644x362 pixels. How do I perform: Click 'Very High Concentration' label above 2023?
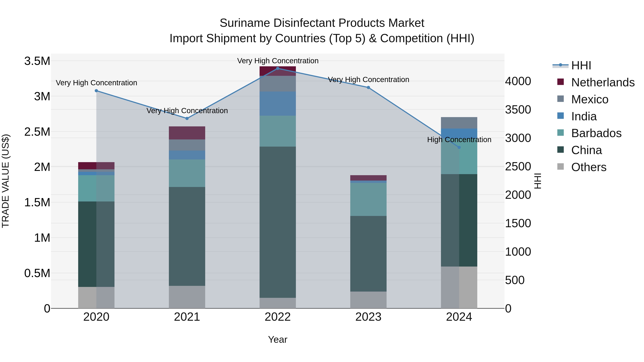pos(369,80)
